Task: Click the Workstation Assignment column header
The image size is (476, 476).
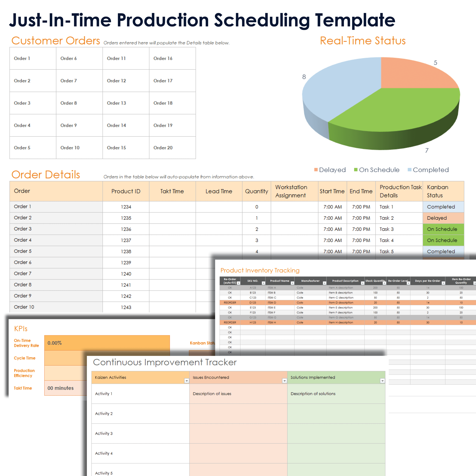Action: coord(294,191)
